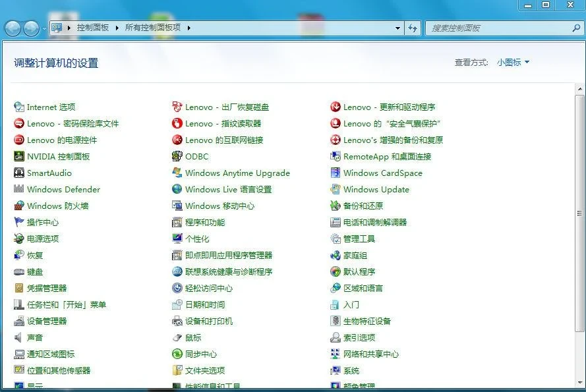Click the 鼠标 mouse icon
This screenshot has width=586, height=392.
pos(177,337)
